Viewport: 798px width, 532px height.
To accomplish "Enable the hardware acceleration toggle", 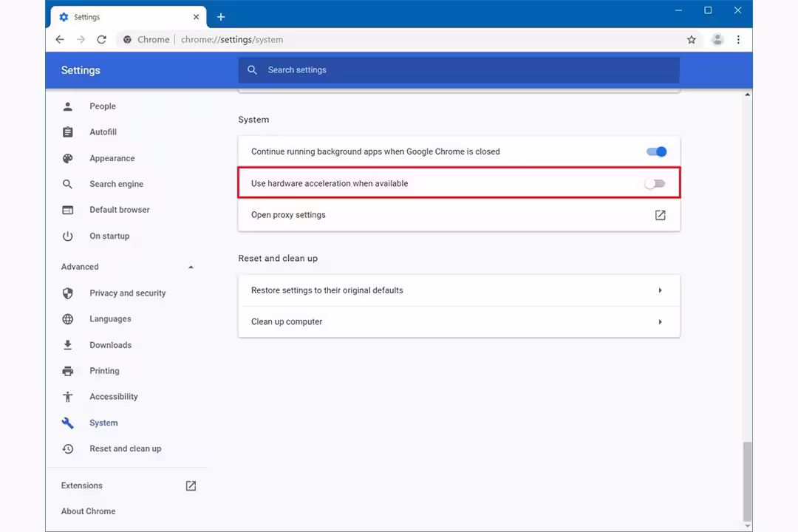I will click(x=655, y=183).
